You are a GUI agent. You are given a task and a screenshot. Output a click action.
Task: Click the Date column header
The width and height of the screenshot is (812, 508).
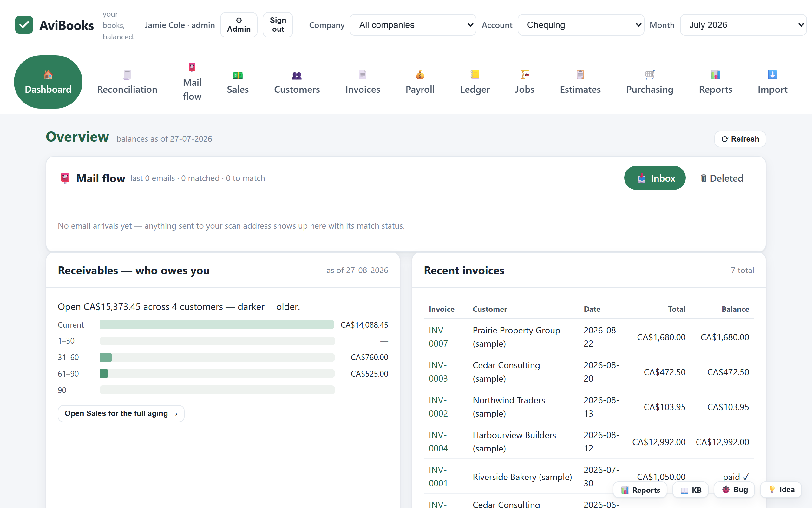pos(592,309)
